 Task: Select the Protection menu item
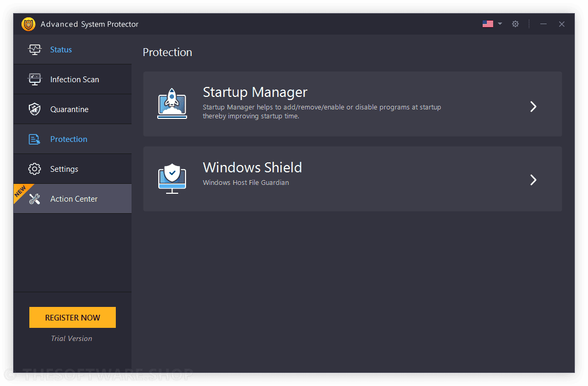72,139
